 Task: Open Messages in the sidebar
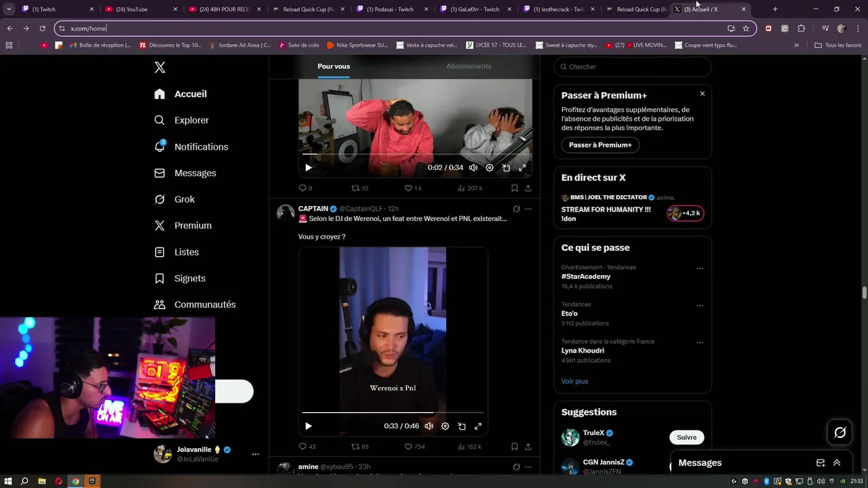click(184, 173)
